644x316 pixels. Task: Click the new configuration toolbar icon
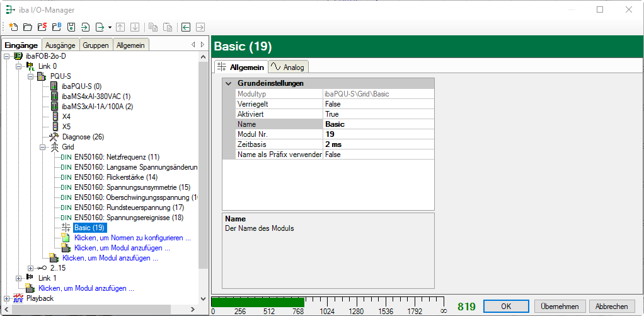[13, 27]
